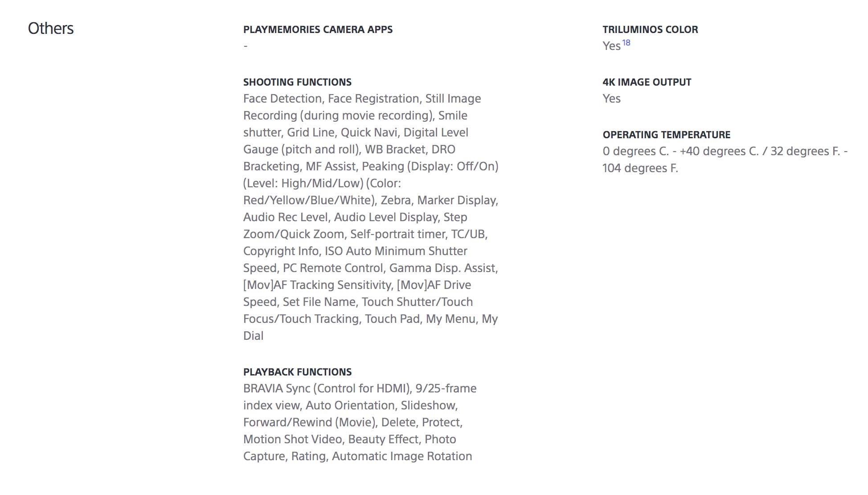868x495 pixels.
Task: Click the 'Copyright Info' text
Action: click(281, 251)
